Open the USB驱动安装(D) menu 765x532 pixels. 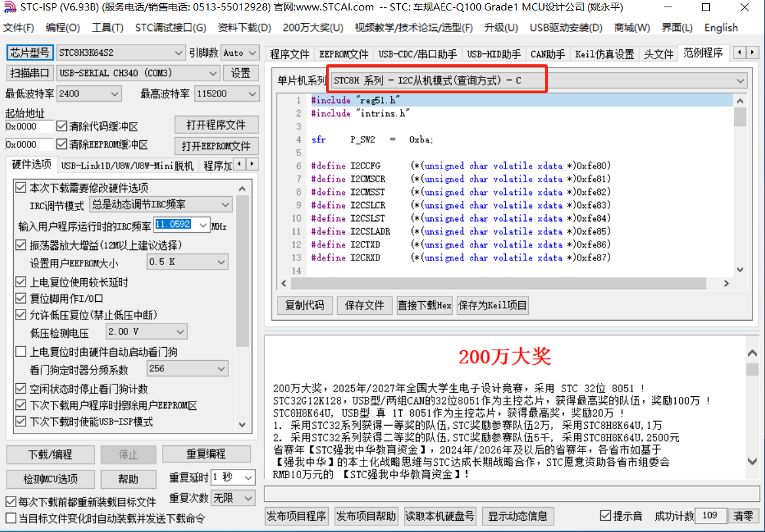[566, 28]
